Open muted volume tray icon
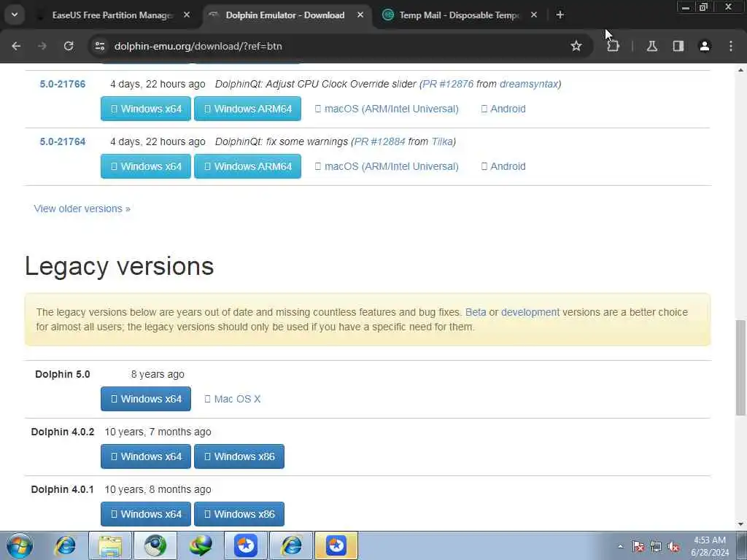This screenshot has width=747, height=560. click(673, 546)
